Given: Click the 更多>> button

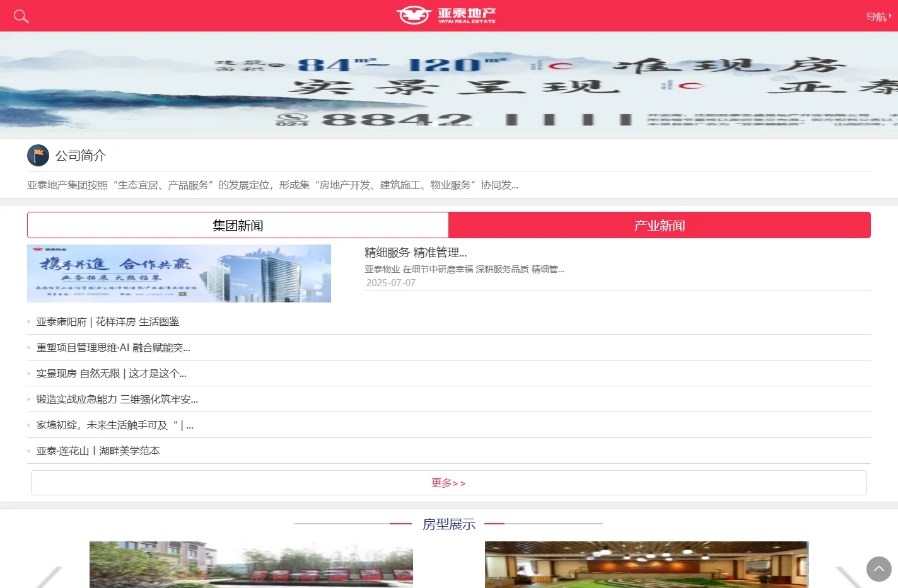Looking at the screenshot, I should (x=449, y=483).
